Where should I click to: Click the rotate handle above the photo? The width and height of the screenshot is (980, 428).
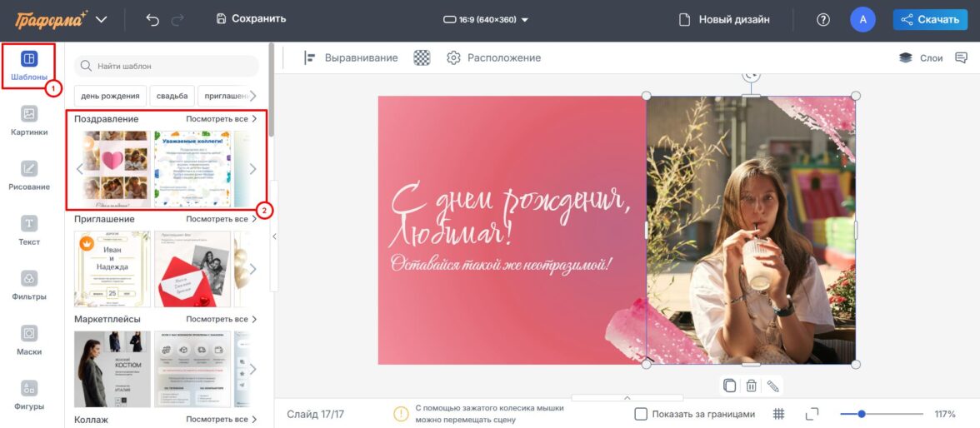(752, 74)
